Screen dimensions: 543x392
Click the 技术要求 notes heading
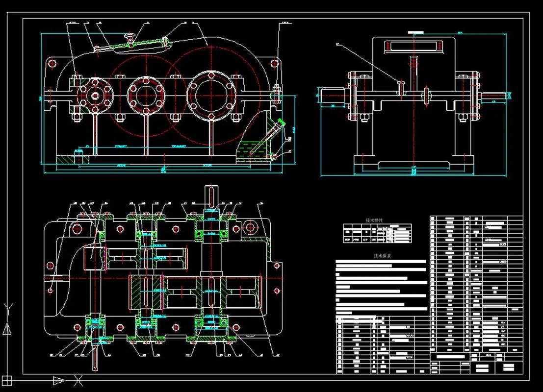381,256
